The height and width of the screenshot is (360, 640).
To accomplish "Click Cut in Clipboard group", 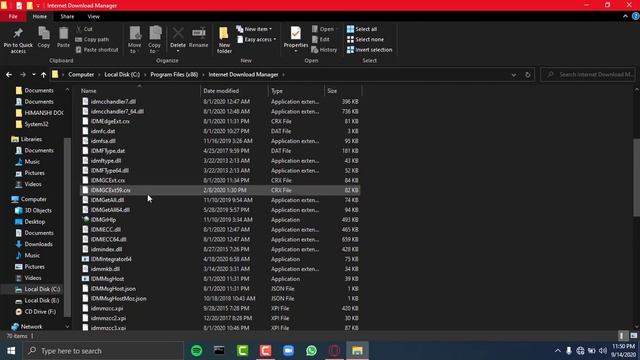I will [x=84, y=29].
